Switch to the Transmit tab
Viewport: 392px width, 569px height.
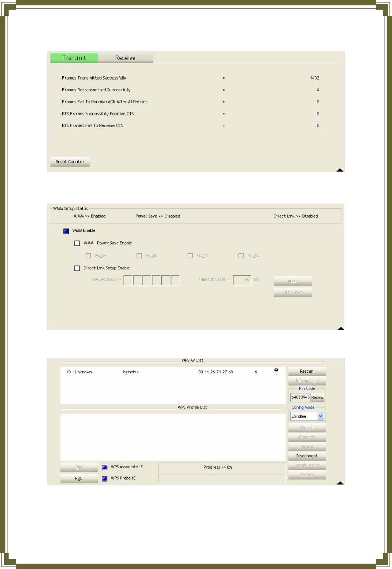[x=74, y=58]
